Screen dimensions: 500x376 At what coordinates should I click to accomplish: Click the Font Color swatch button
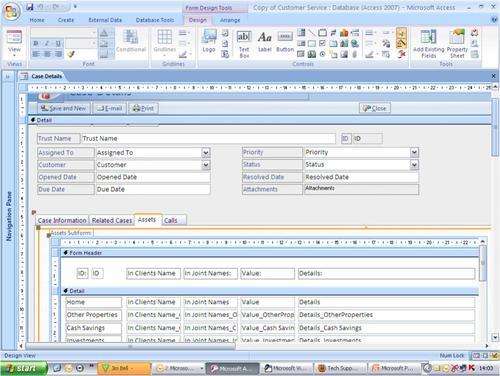point(104,33)
